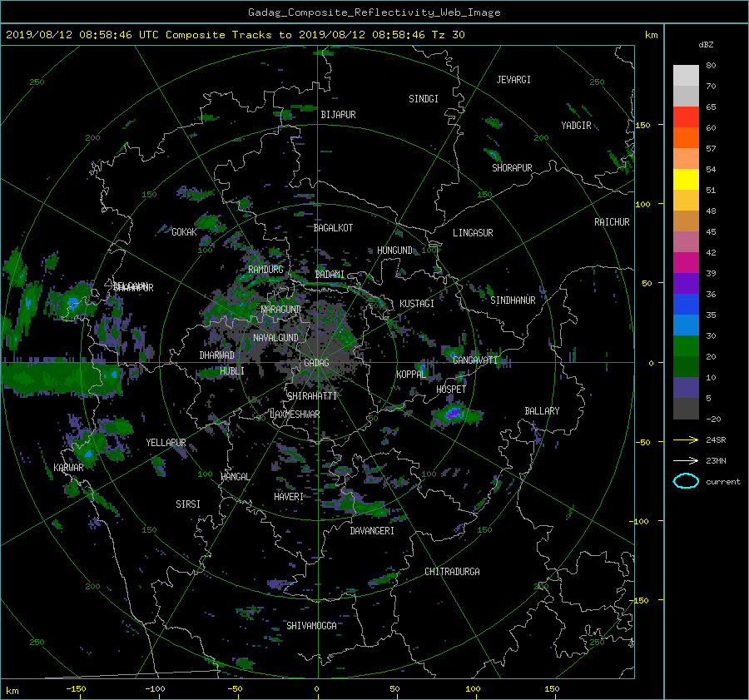Screen dimensions: 749x700
Task: Click the HAVERI city label
Action: [289, 498]
